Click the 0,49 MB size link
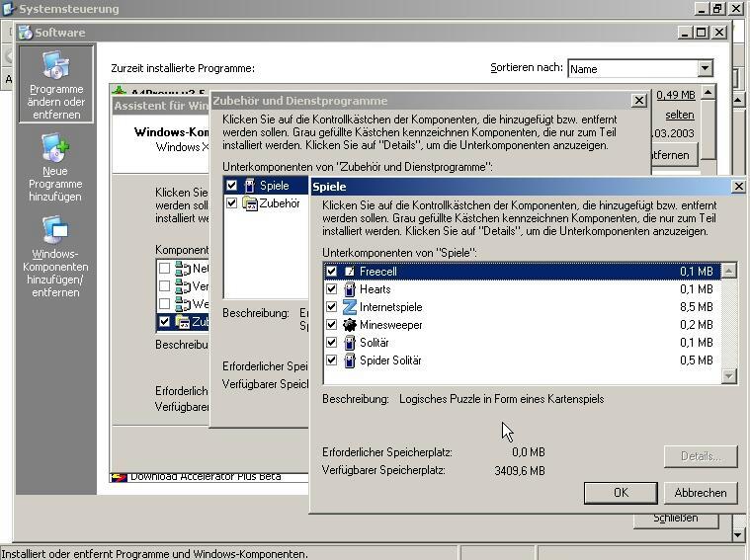The width and height of the screenshot is (750, 560). [675, 95]
